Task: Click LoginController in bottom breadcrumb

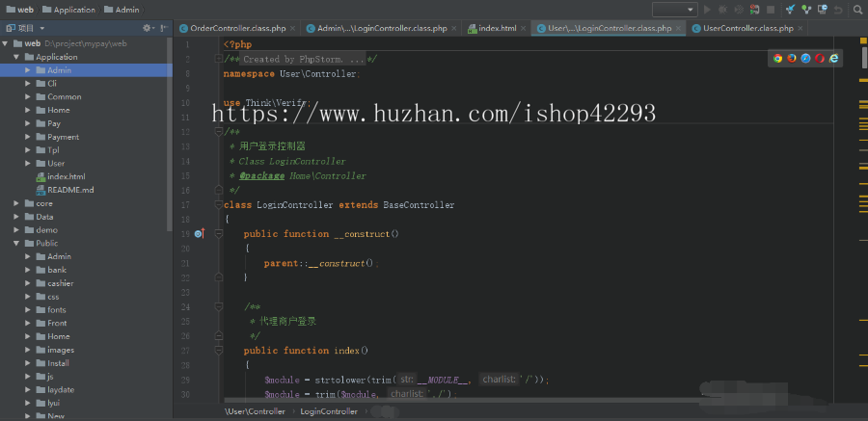Action: [x=329, y=411]
